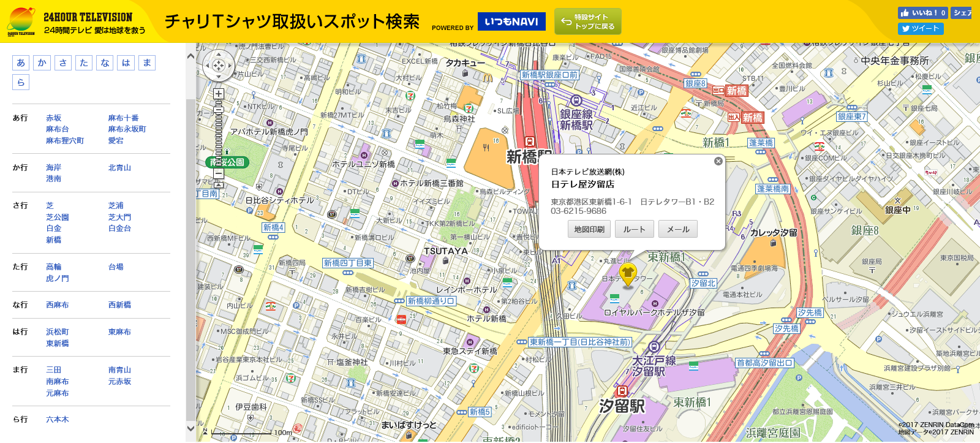The width and height of the screenshot is (980, 443).
Task: Open the 六本木 area link
Action: (57, 420)
